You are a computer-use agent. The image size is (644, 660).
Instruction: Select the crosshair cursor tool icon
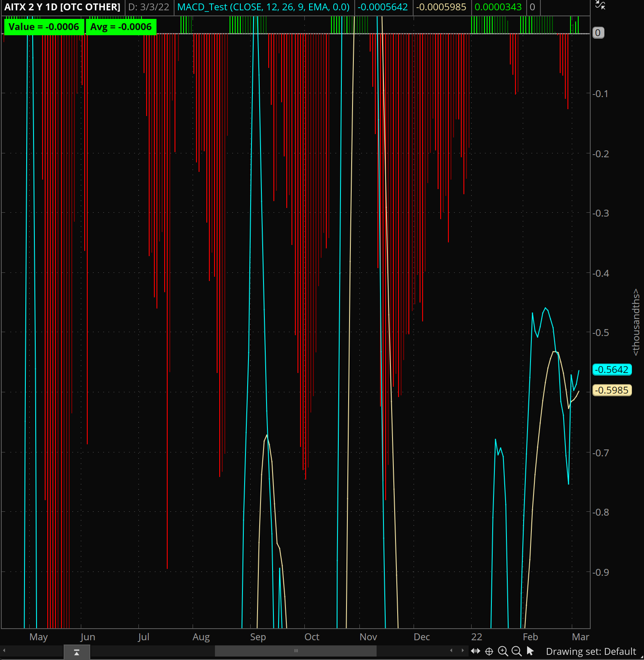click(x=489, y=651)
